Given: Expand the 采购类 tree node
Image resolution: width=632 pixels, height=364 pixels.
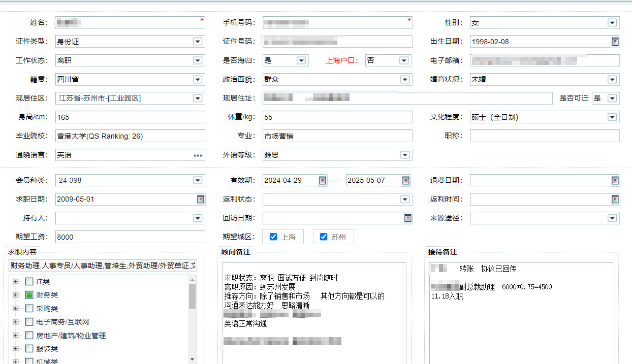Looking at the screenshot, I should [16, 308].
